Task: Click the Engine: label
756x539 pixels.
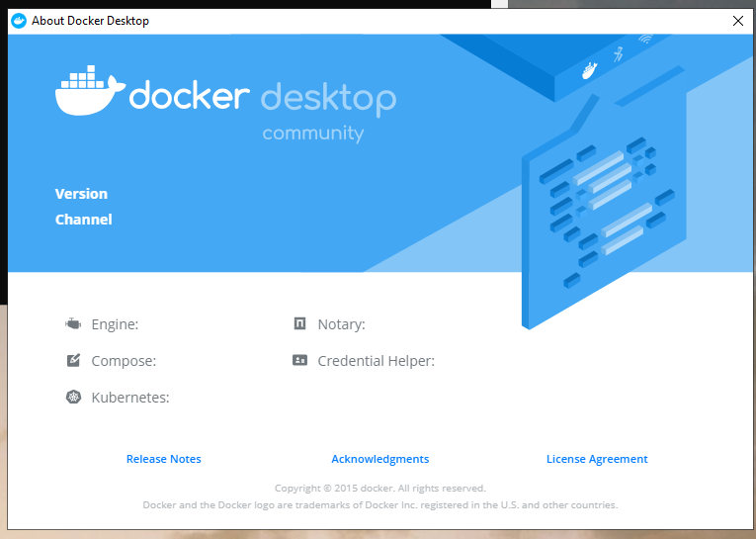Action: pos(115,324)
